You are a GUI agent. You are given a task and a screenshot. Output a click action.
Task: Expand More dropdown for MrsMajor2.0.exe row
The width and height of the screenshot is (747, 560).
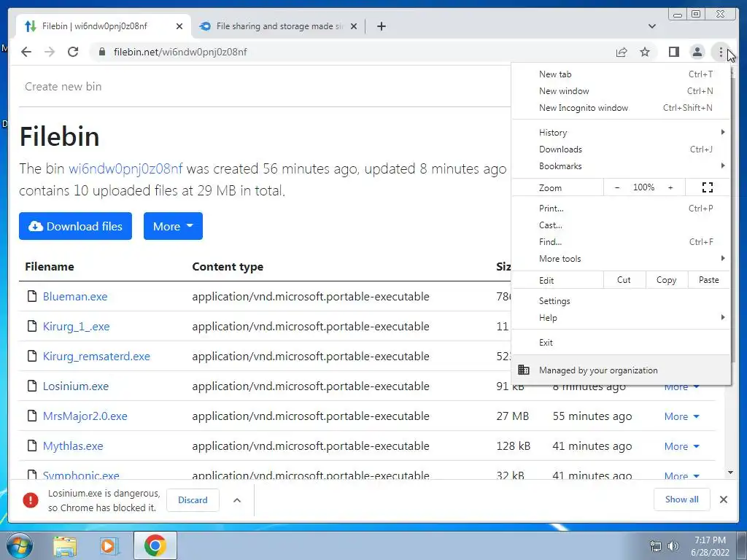click(x=682, y=416)
